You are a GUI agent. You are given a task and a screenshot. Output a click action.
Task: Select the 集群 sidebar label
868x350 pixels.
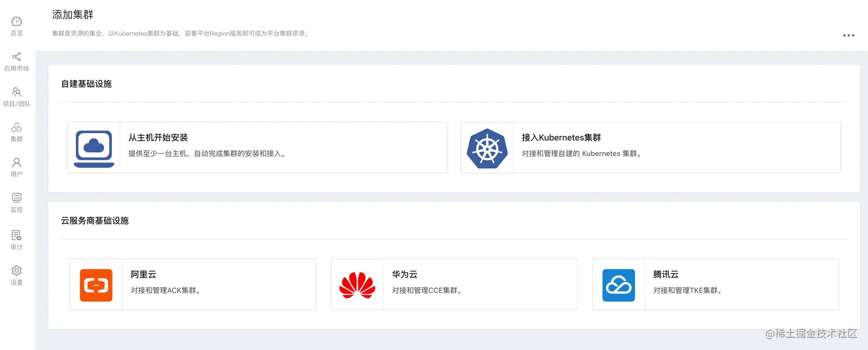(17, 139)
